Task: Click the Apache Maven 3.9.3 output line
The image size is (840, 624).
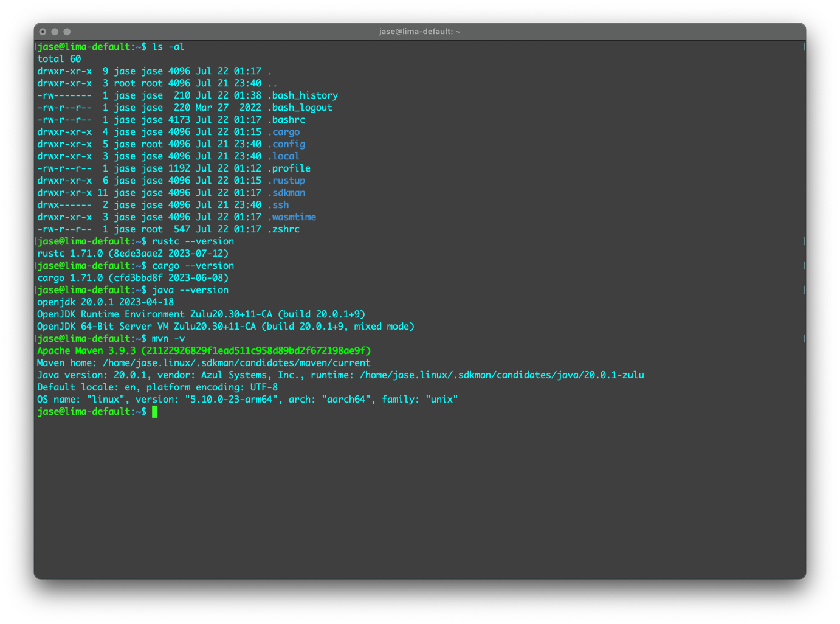Action: [204, 351]
